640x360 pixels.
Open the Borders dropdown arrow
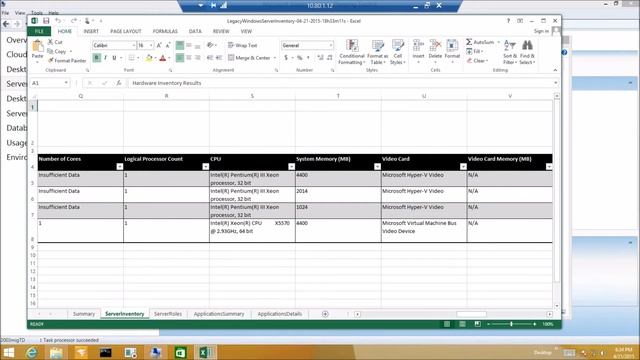[x=138, y=58]
